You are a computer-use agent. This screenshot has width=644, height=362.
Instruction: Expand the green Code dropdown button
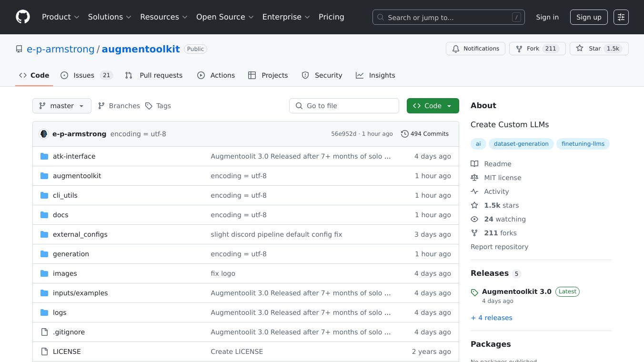tap(433, 106)
